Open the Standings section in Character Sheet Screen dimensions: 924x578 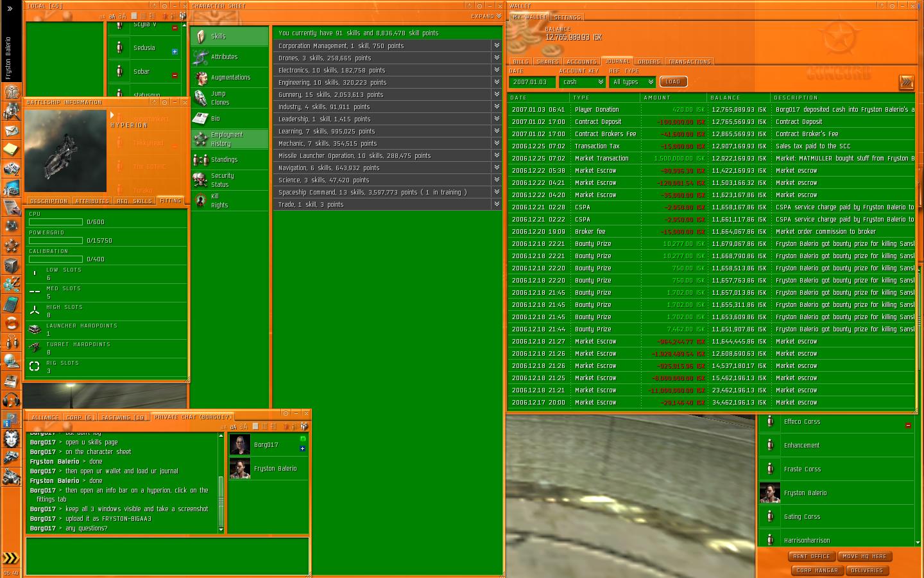230,160
